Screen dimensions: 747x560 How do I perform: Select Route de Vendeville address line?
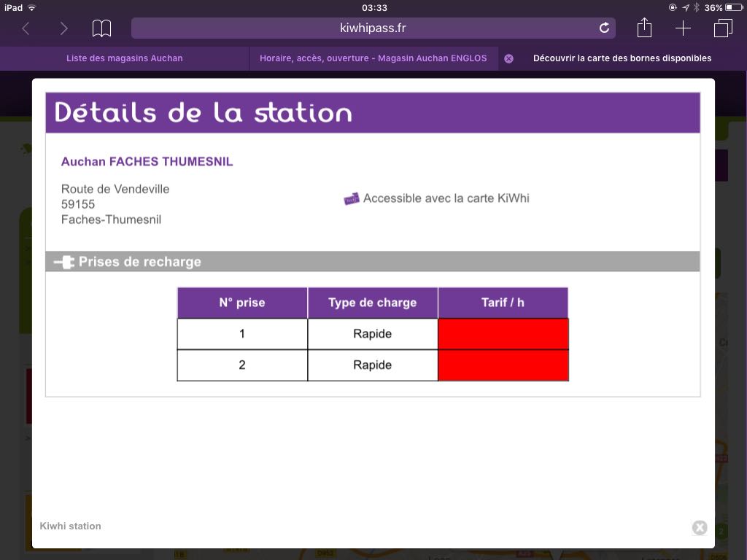point(115,189)
